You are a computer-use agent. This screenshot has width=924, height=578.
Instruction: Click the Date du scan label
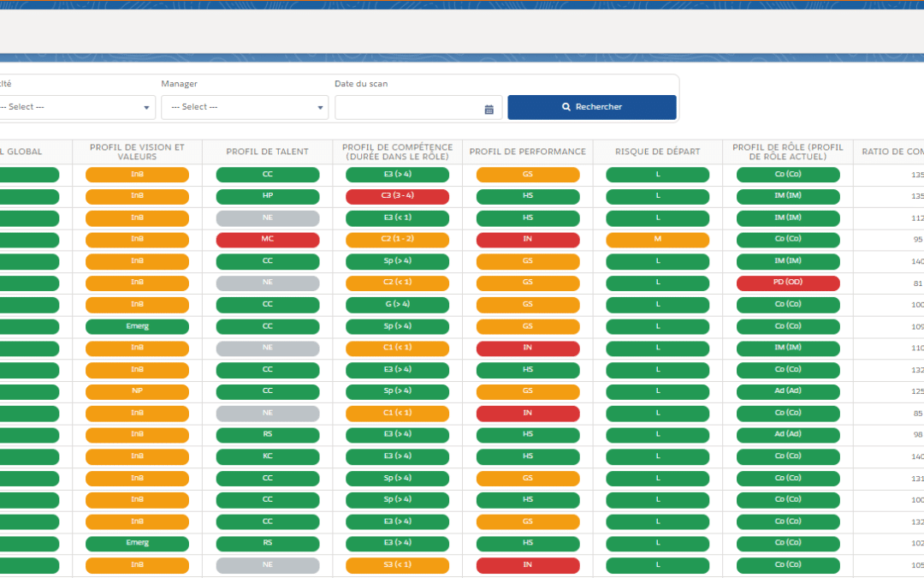(x=361, y=84)
